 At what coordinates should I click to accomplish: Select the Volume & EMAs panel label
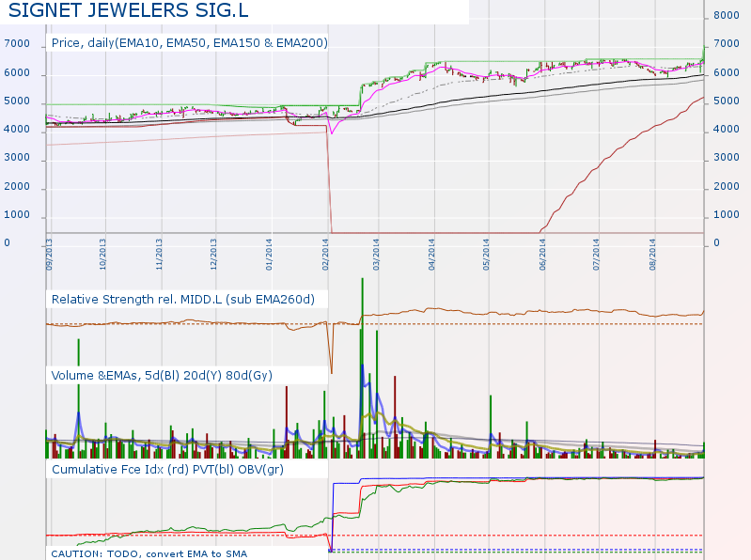(x=162, y=375)
